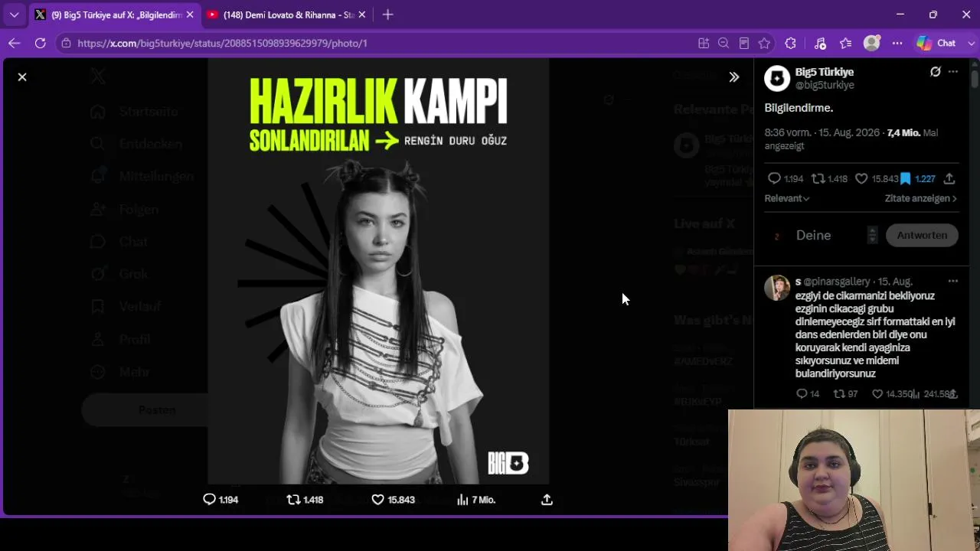Open a new browser tab
This screenshot has width=980, height=551.
click(387, 15)
